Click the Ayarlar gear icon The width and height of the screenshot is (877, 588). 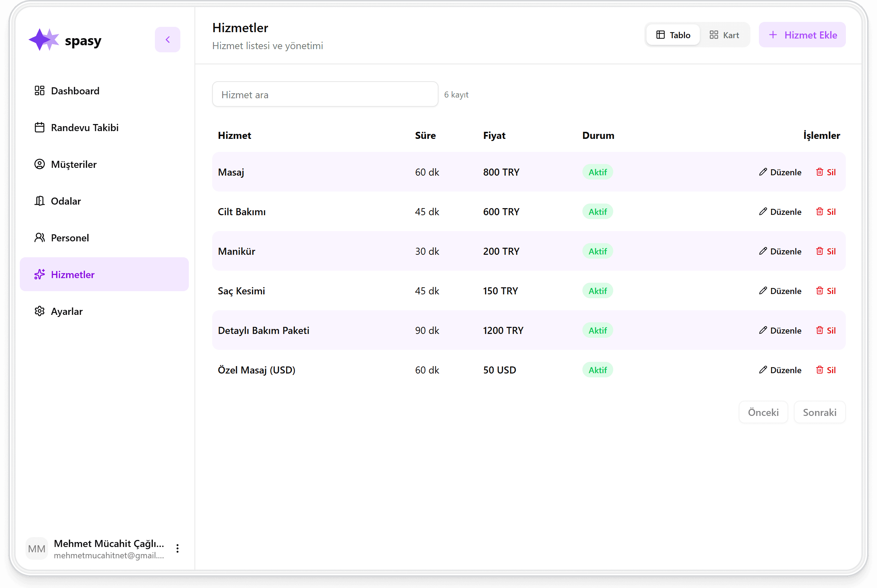[x=39, y=311]
